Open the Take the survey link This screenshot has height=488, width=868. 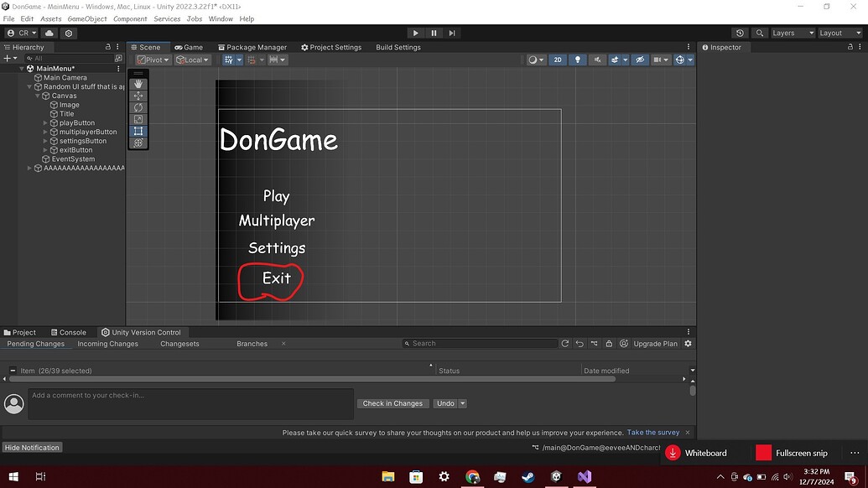coord(652,433)
